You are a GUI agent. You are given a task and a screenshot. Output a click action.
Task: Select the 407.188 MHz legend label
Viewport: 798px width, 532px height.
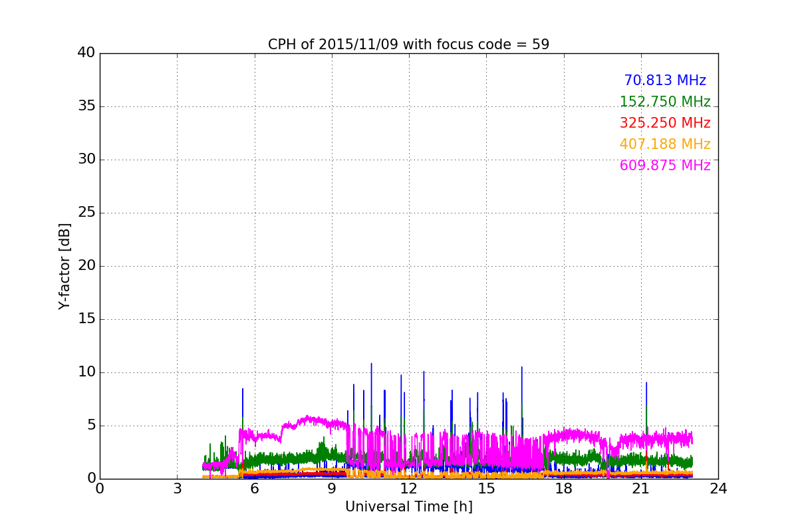[x=665, y=144]
